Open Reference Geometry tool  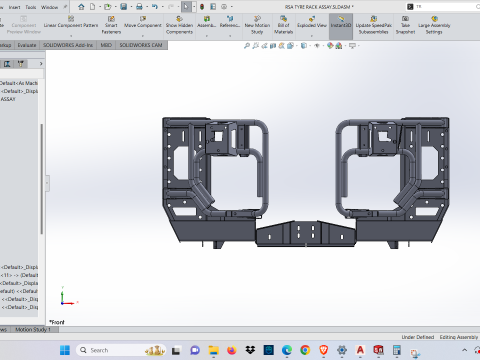tap(230, 22)
